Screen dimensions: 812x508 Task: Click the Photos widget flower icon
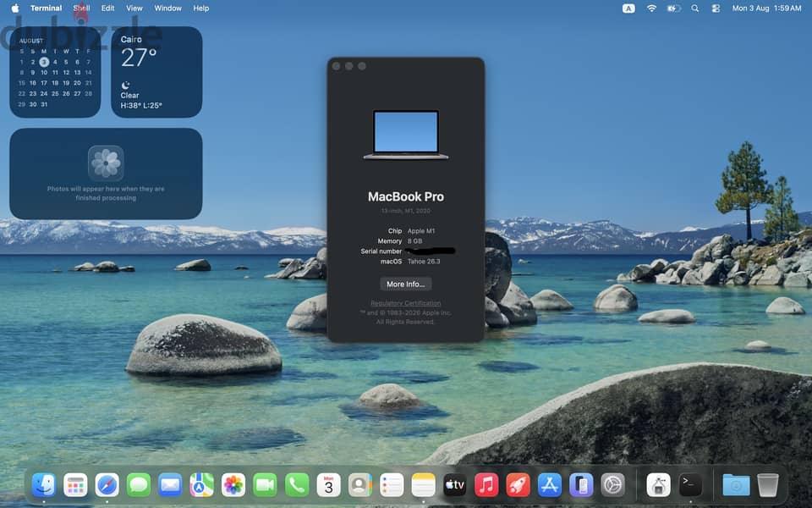tap(106, 163)
